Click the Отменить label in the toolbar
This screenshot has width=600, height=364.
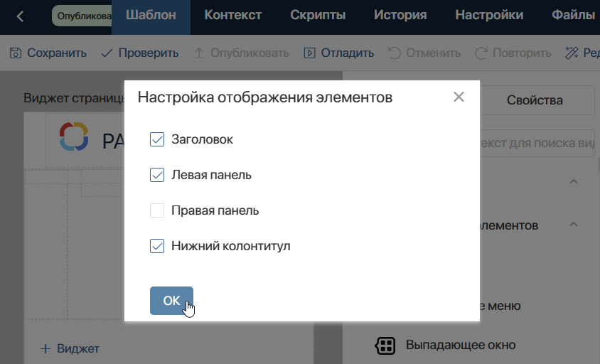pyautogui.click(x=433, y=53)
